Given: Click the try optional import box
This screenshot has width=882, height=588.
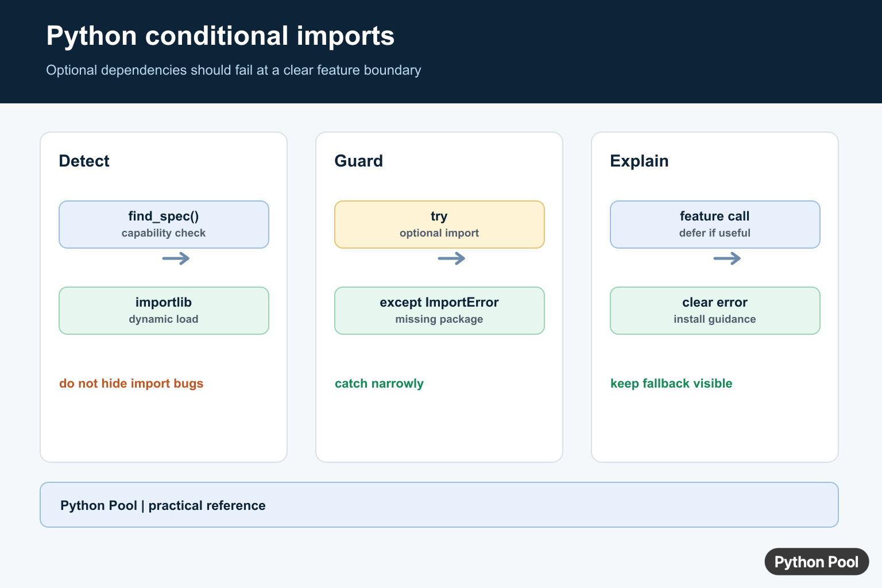Looking at the screenshot, I should (439, 225).
